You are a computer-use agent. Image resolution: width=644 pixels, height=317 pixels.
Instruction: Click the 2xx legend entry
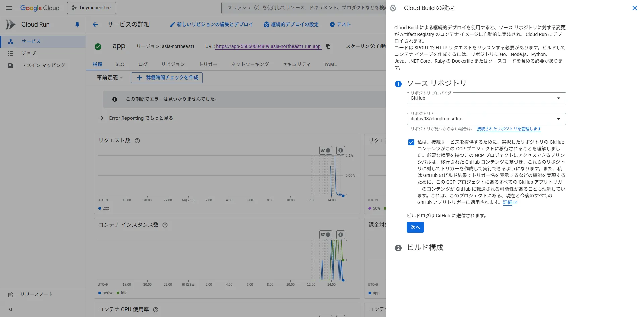point(104,208)
